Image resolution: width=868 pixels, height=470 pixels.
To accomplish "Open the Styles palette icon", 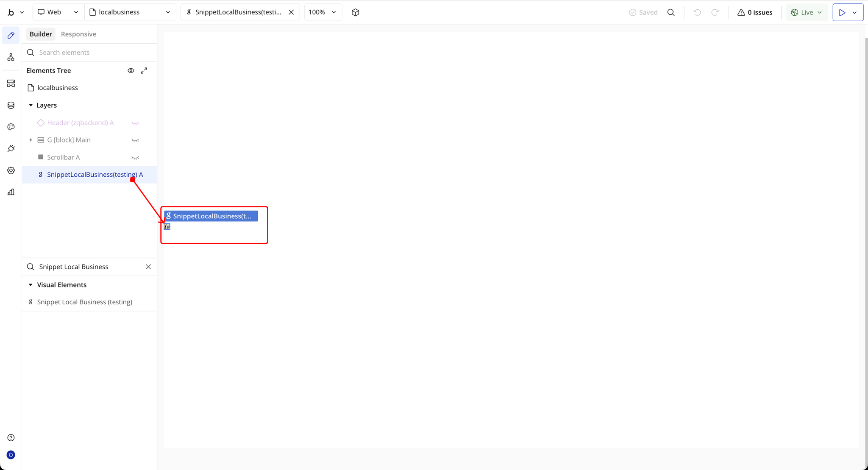I will (11, 127).
